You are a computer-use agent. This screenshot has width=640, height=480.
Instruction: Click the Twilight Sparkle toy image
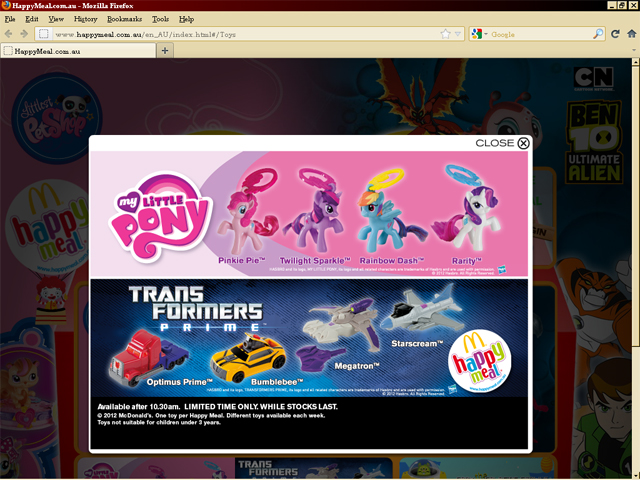[x=315, y=211]
